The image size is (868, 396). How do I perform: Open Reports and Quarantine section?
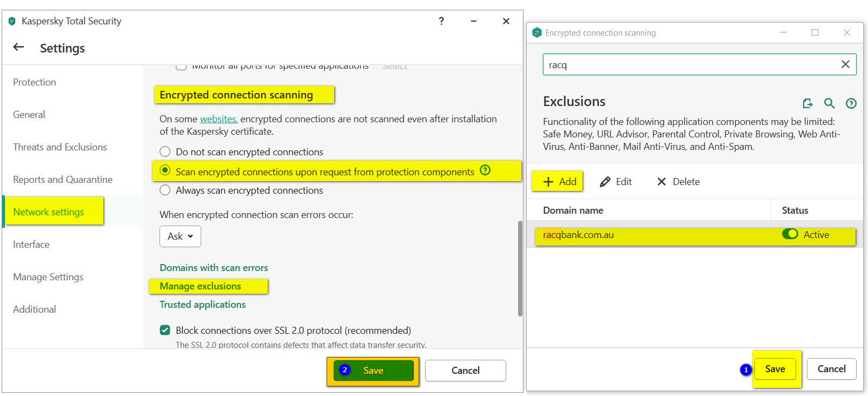[x=63, y=180]
